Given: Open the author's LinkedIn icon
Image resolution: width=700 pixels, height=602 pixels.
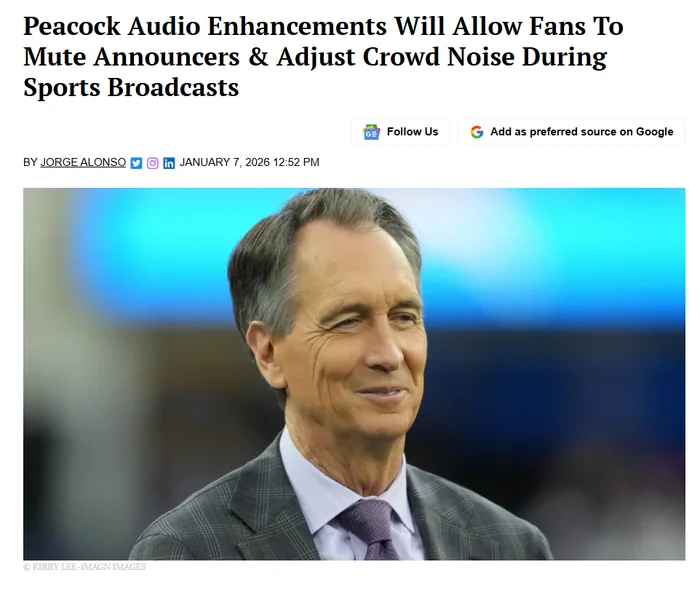Looking at the screenshot, I should pos(169,163).
